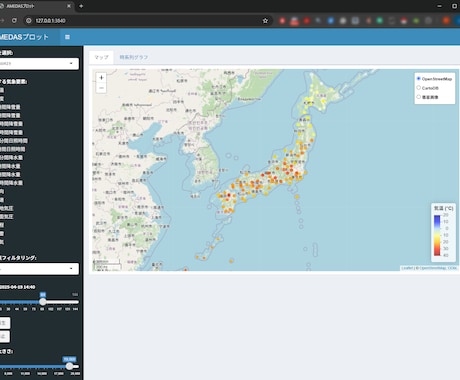Zoom out on the map
Viewport: 460px width, 380px height.
coord(101,88)
